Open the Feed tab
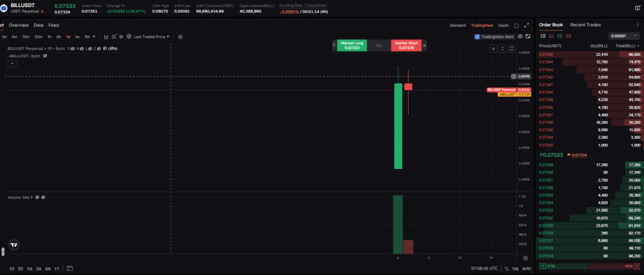 point(53,25)
